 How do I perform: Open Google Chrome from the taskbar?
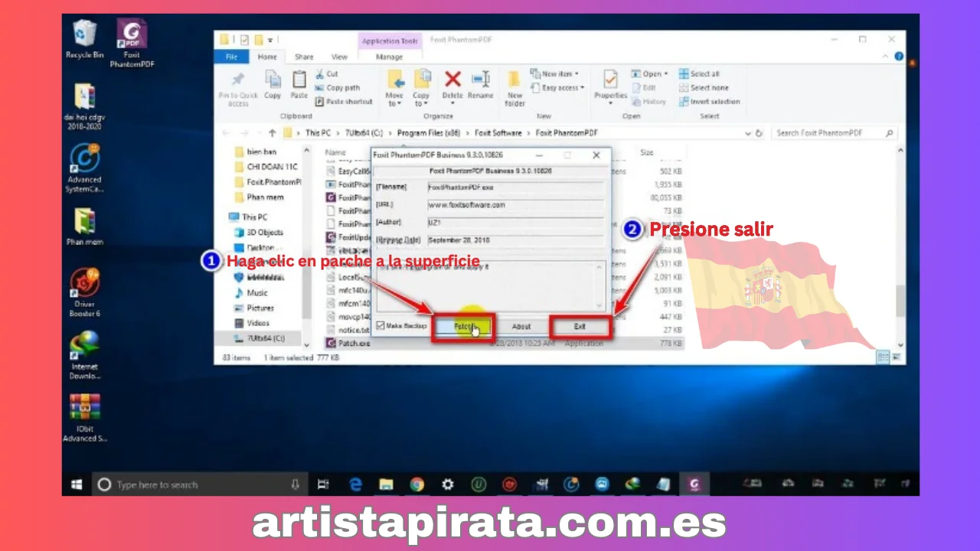pos(416,484)
